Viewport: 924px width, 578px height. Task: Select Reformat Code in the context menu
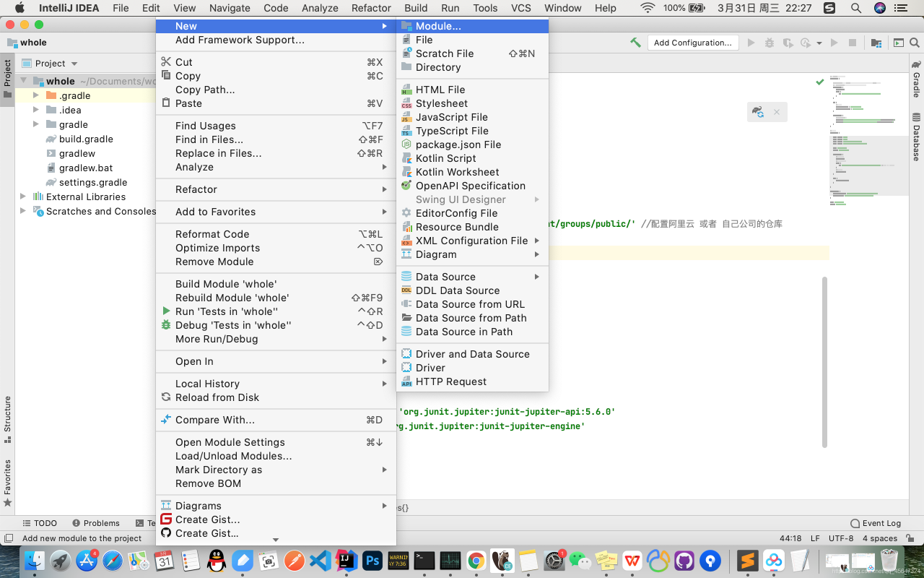click(x=276, y=234)
